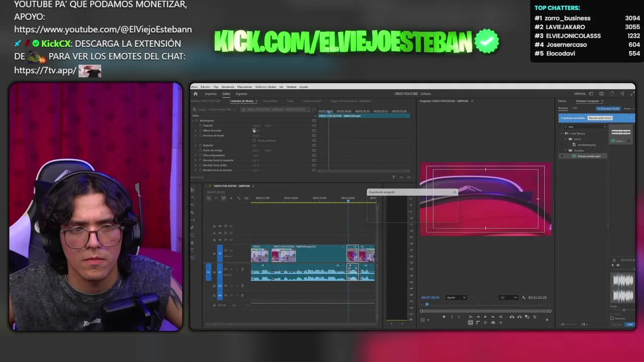
Task: Step back one frame in Program monitor
Action: (x=478, y=317)
